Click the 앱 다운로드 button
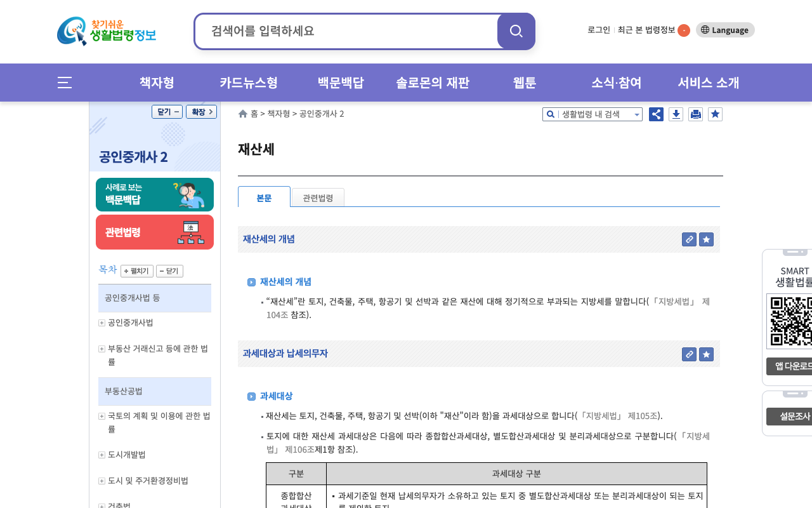This screenshot has height=508, width=812. point(789,366)
